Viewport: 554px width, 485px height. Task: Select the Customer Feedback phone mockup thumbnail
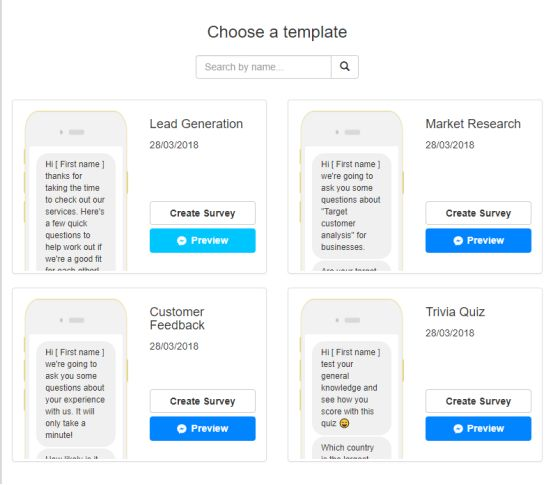76,379
